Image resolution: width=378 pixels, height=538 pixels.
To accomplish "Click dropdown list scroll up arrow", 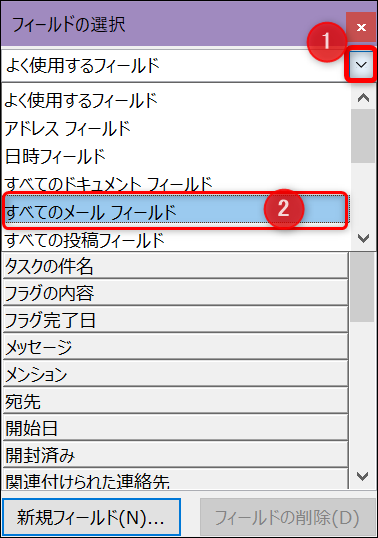I will point(363,98).
